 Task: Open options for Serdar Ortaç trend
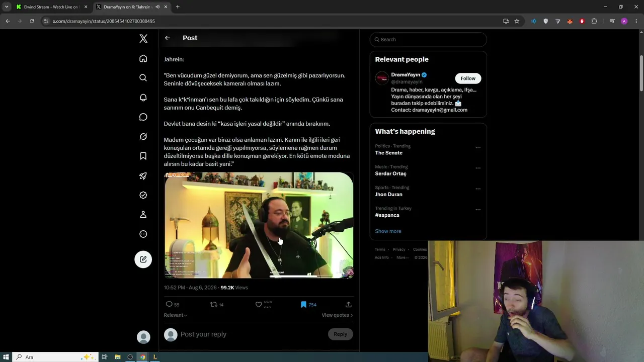pos(478,168)
